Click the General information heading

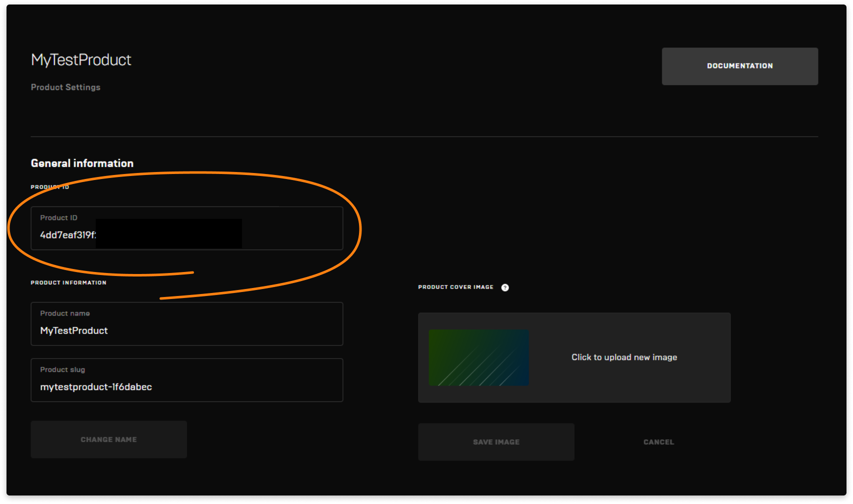click(x=82, y=163)
